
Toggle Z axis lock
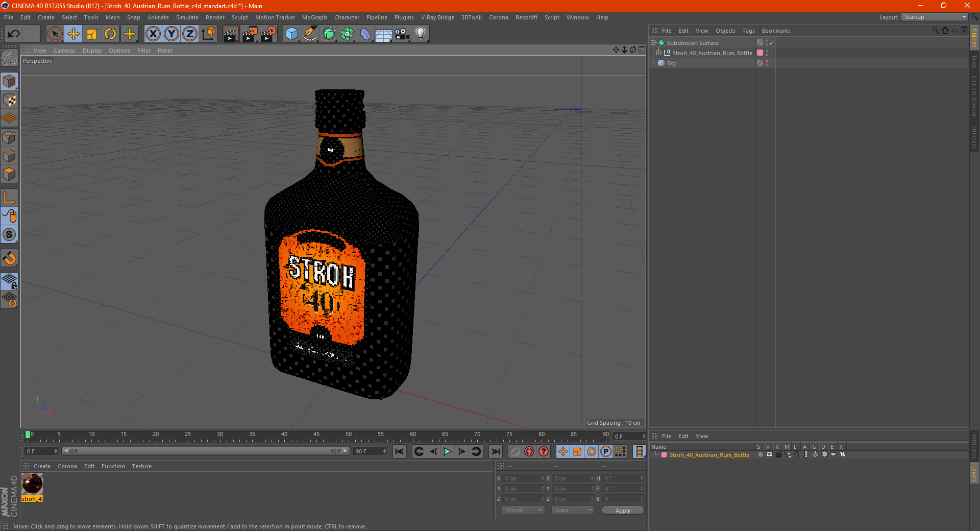pos(190,34)
